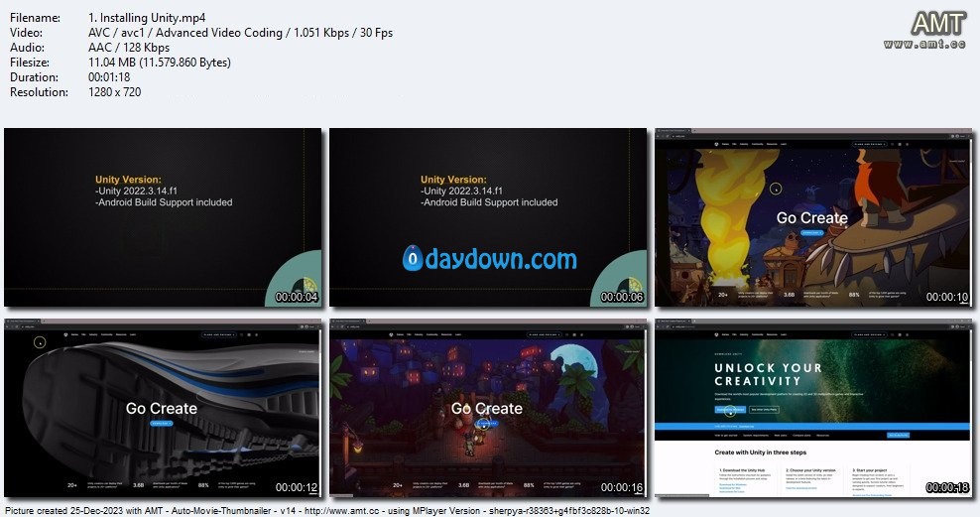Open the thumbnail at timestamp 00:00:12
The image size is (980, 517).
click(x=163, y=408)
